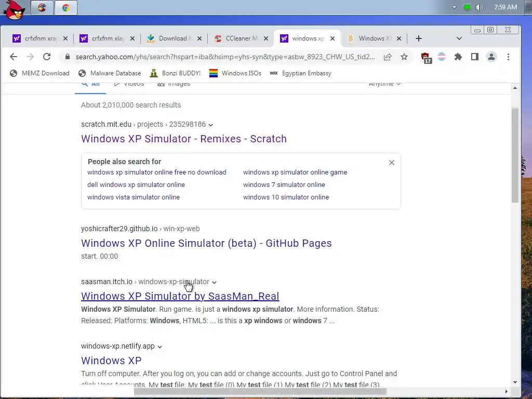Open the Malware Database bookmark
This screenshot has width=532, height=399.
point(110,73)
